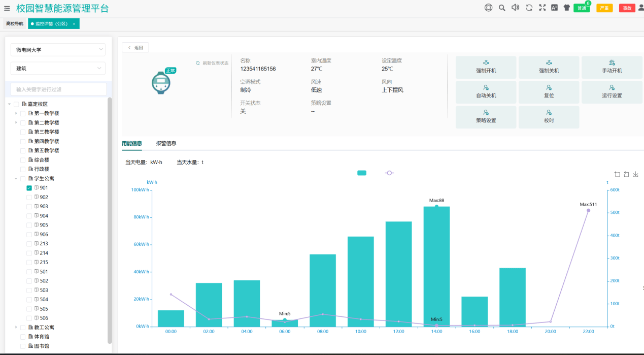Click the building tree vertical scrollbar

tap(110, 220)
